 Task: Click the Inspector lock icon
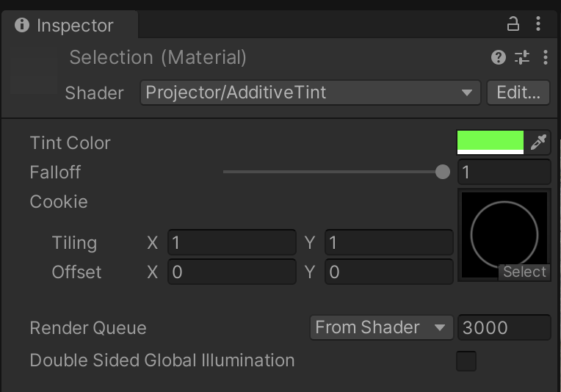pyautogui.click(x=513, y=24)
